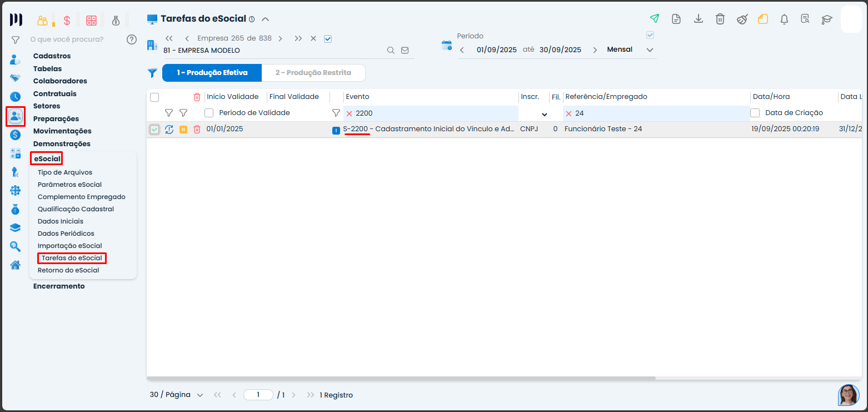Open the Parâmetros eSocial menu item

pos(69,185)
